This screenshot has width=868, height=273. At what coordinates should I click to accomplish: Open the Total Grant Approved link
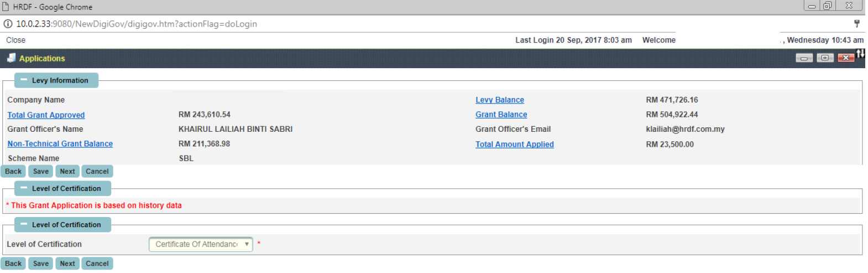(x=46, y=115)
